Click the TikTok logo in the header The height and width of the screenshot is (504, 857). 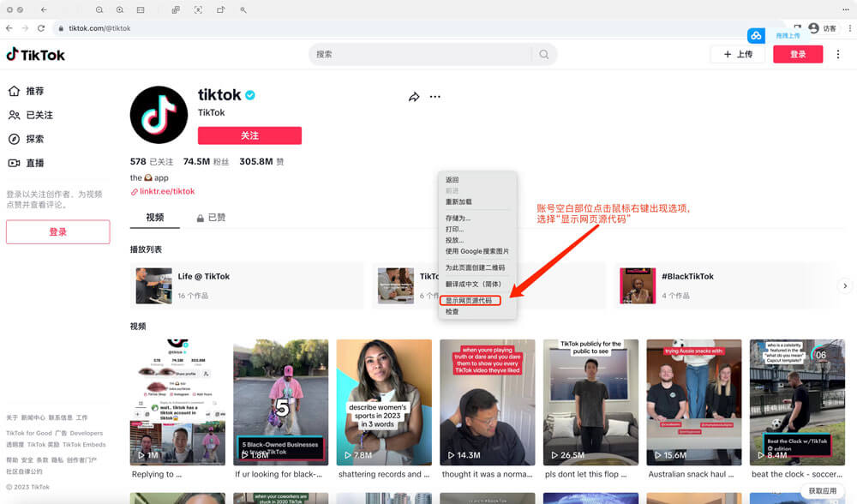35,55
